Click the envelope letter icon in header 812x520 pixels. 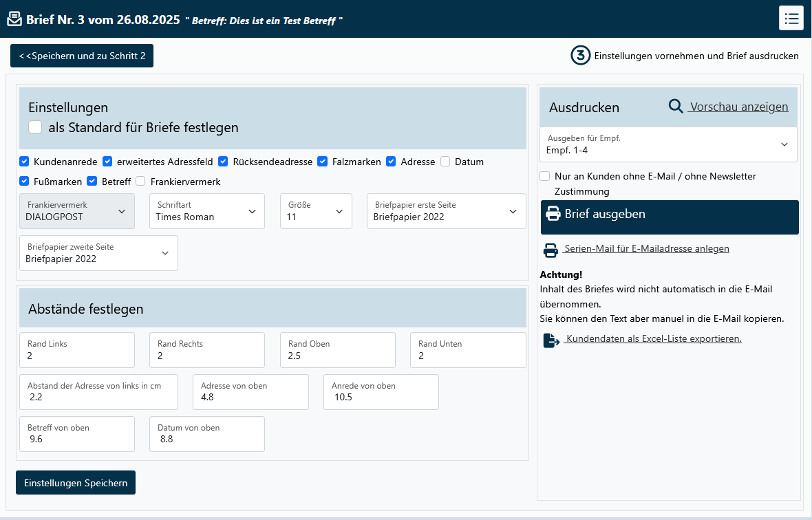[14, 19]
